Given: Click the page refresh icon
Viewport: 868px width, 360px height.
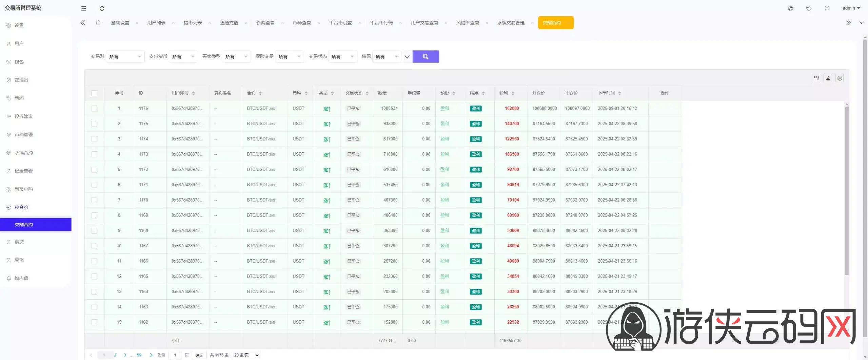Looking at the screenshot, I should (102, 8).
